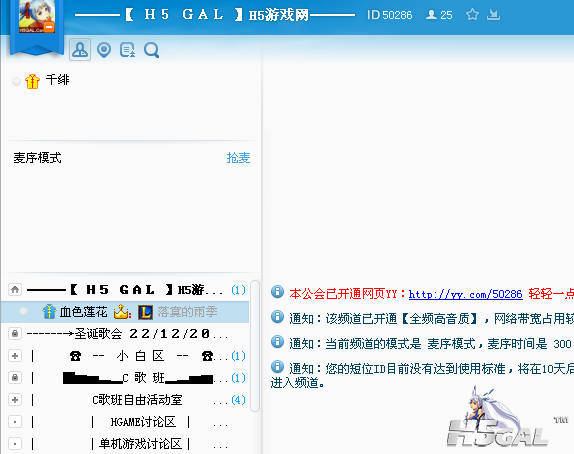Click the blue shirt icon beside 血色莲花

tap(49, 312)
